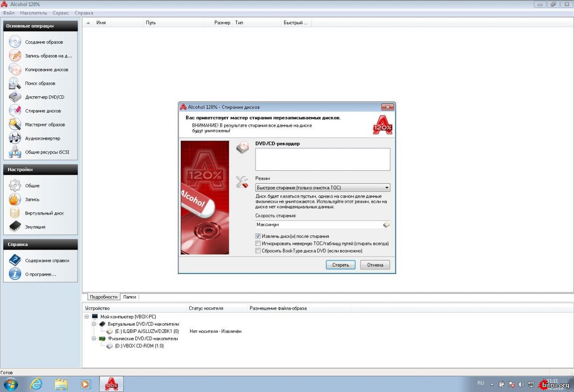Launch Internet Explorer from the taskbar
574x392 pixels.
pyautogui.click(x=36, y=384)
